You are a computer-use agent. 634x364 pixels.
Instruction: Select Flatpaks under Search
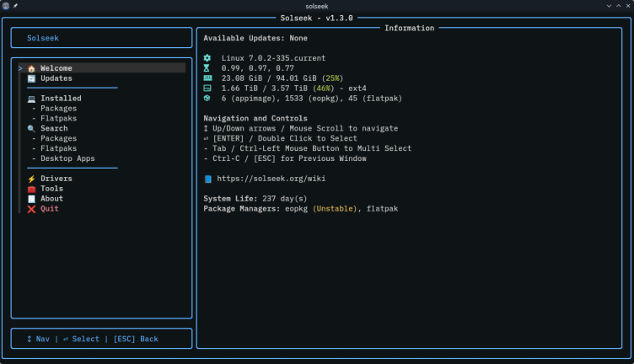point(59,148)
